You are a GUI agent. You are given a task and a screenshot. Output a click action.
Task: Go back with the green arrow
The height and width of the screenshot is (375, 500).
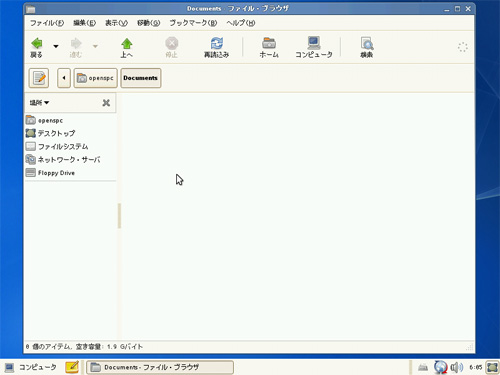[x=37, y=48]
